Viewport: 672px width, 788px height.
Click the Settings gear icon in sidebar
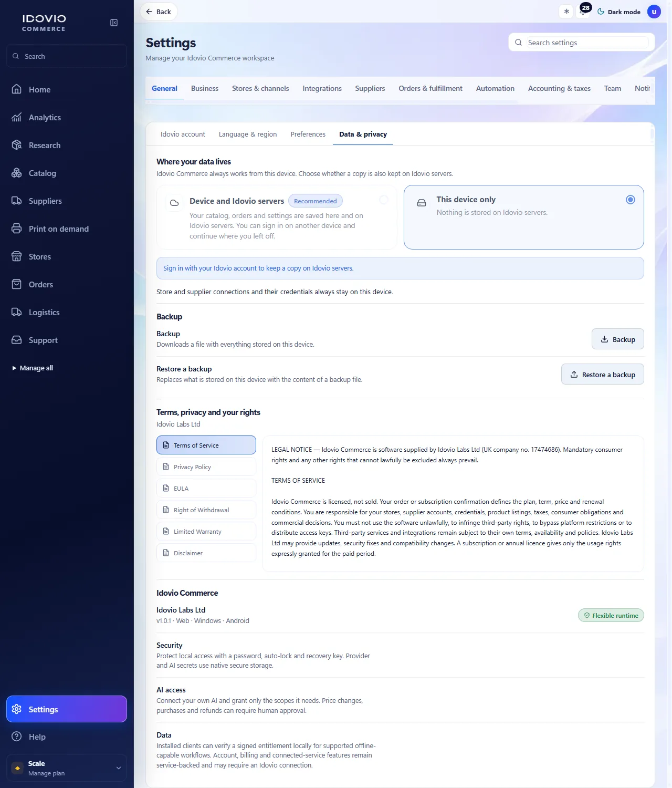click(17, 709)
